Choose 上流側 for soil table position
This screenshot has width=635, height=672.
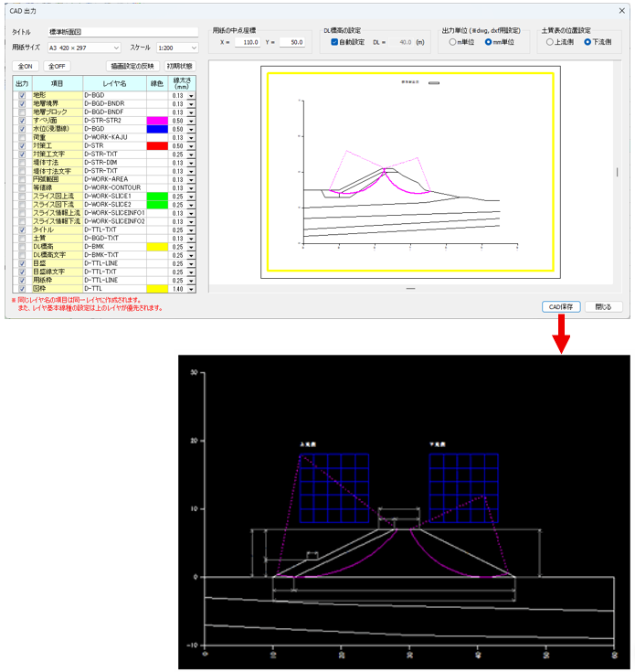[550, 42]
